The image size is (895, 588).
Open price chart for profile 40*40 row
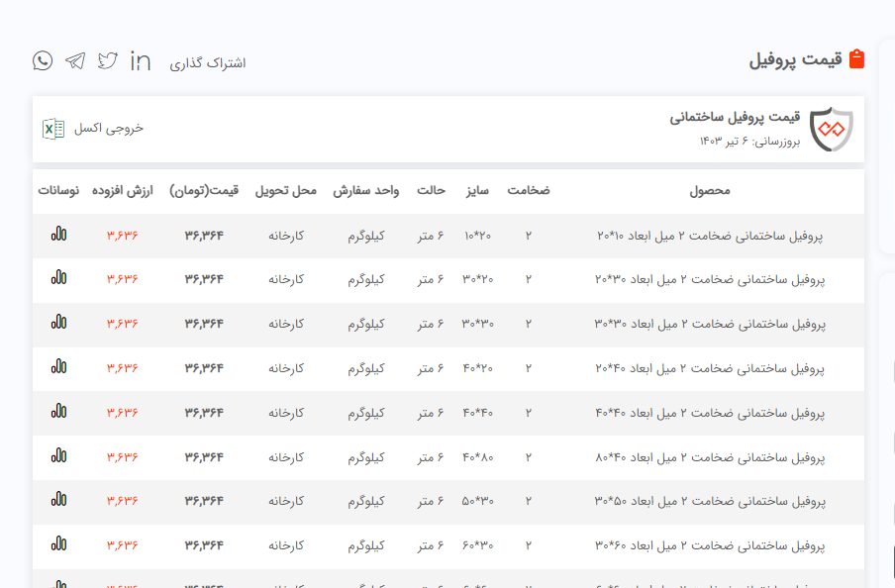pos(59,412)
